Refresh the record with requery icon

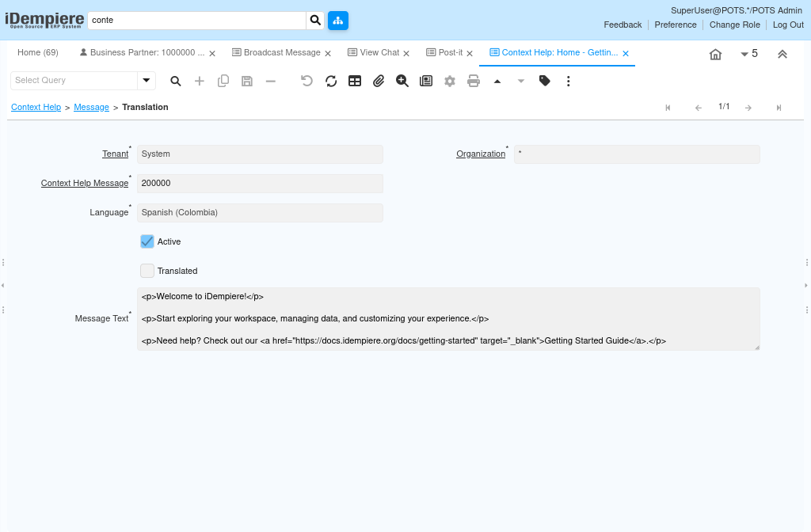pyautogui.click(x=331, y=82)
